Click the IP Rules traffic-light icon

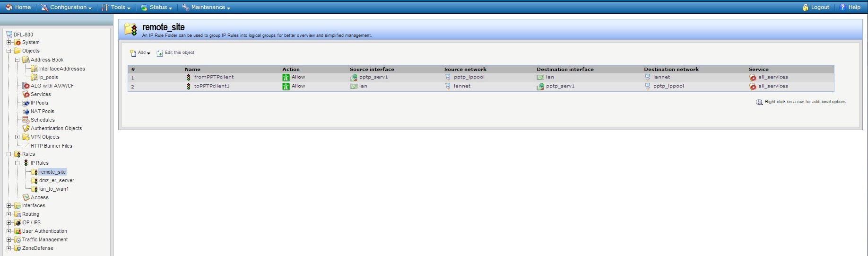coord(26,163)
